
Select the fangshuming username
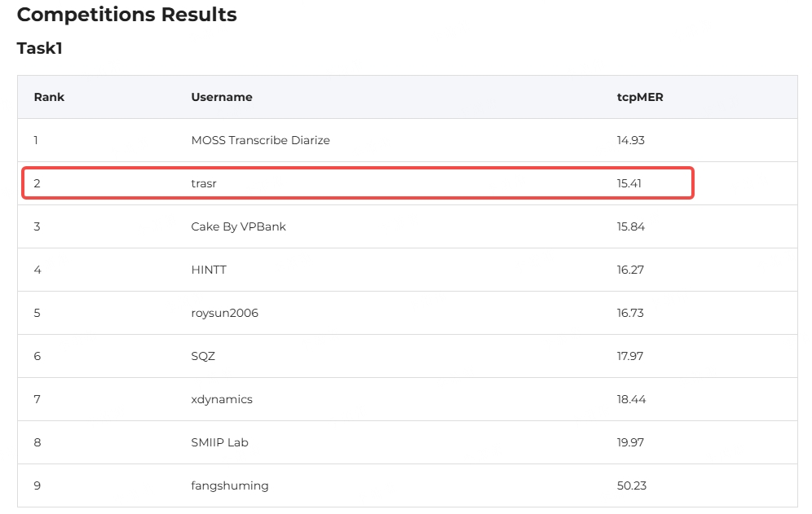coord(230,486)
